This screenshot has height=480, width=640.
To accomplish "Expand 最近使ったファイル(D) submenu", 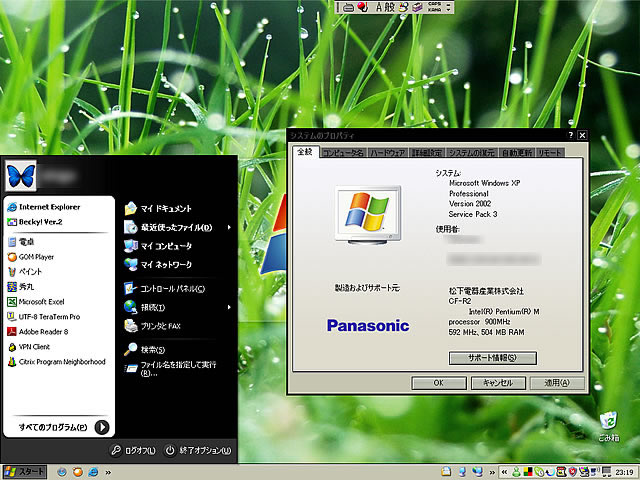I will [x=178, y=227].
